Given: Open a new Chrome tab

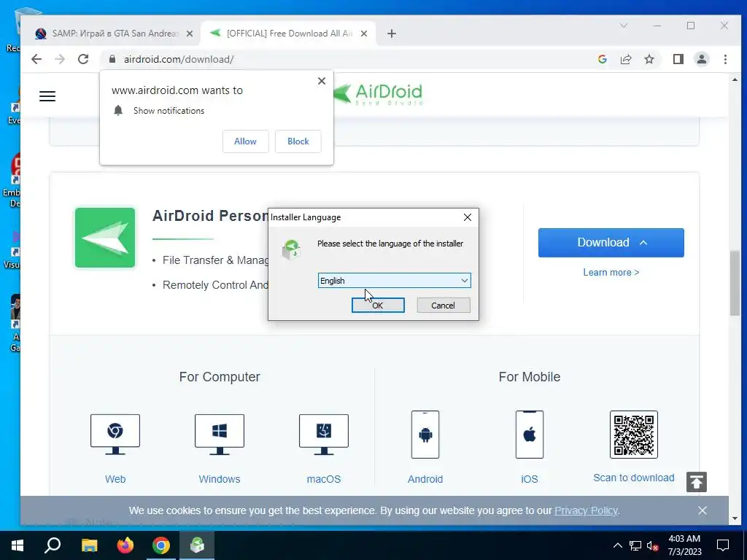Looking at the screenshot, I should (x=392, y=34).
